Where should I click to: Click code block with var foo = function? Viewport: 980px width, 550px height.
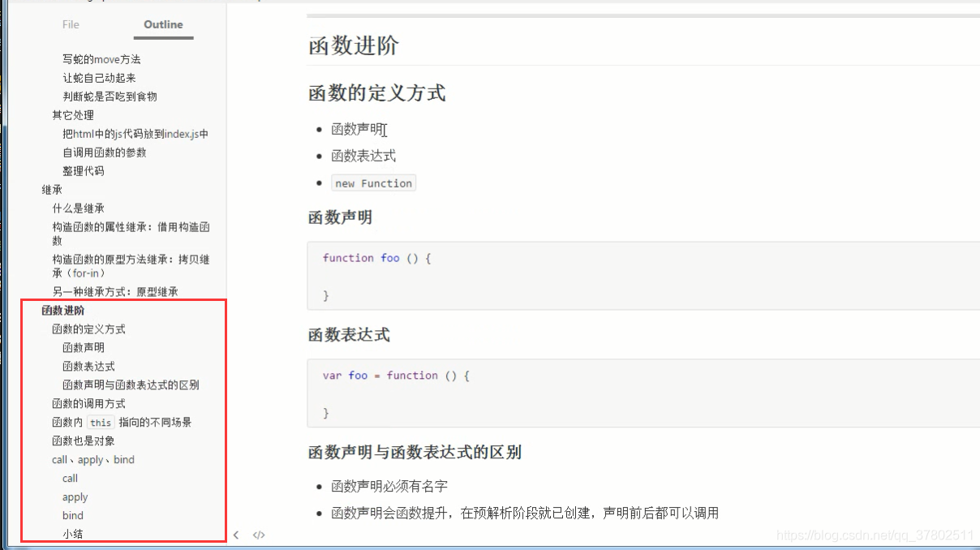pyautogui.click(x=643, y=393)
